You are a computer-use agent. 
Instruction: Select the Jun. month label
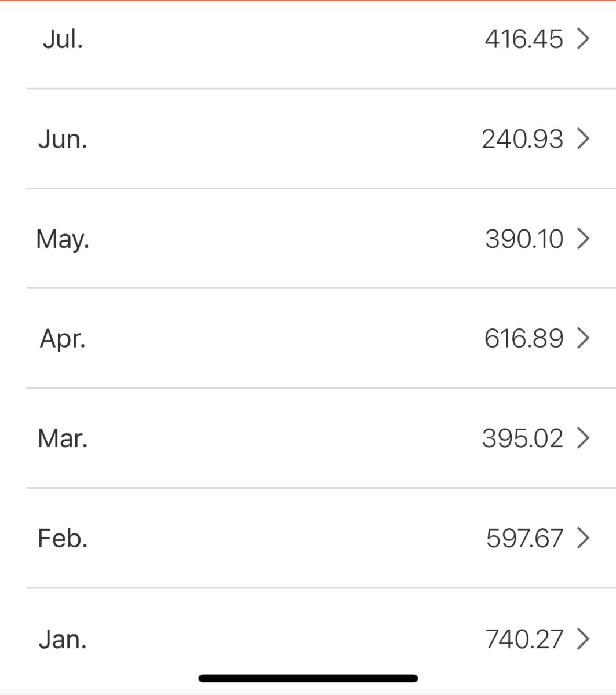click(x=63, y=139)
